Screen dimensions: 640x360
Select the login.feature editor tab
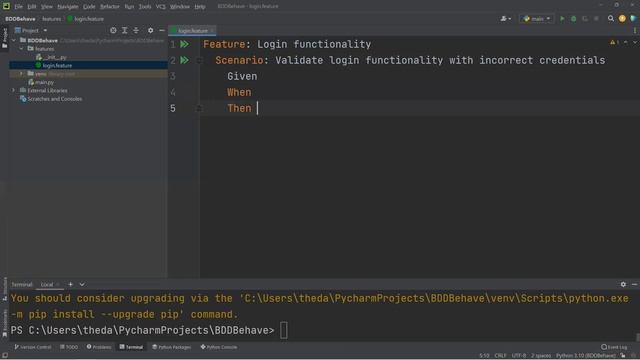coord(193,31)
